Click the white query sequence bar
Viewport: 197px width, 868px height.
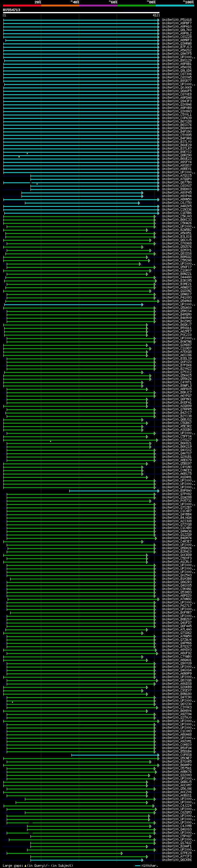tap(81, 12)
